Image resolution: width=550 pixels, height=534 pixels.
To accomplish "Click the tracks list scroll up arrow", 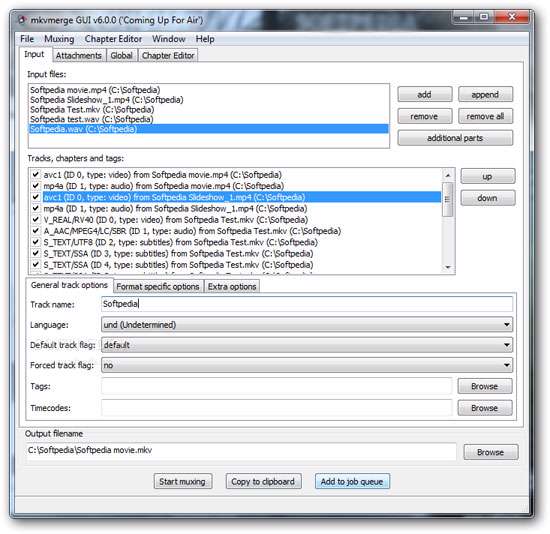I will pos(448,175).
